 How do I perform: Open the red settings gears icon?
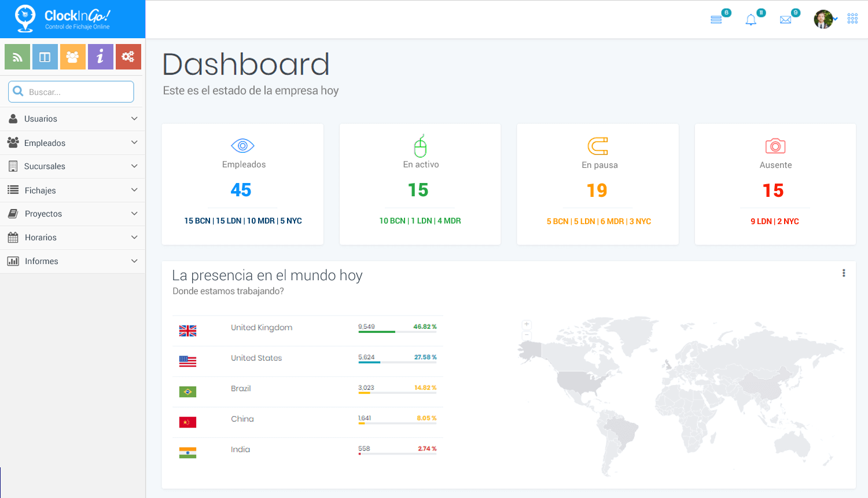point(128,57)
